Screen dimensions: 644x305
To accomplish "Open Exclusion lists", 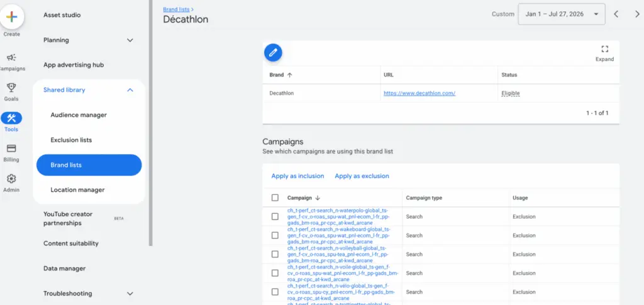I will click(x=71, y=140).
